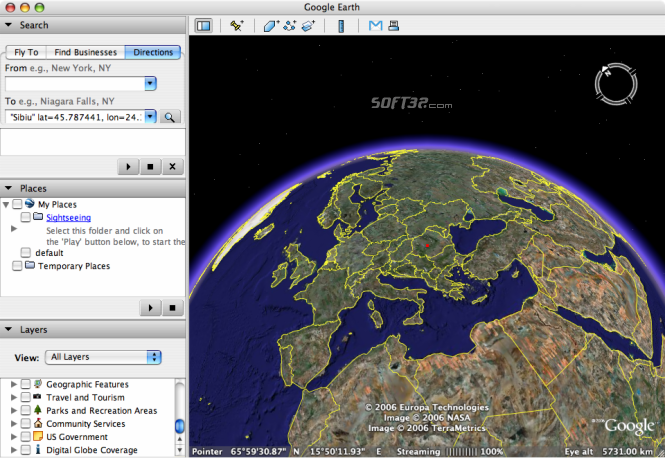Add an image overlay from the toolbar
The image size is (665, 458).
(x=308, y=26)
